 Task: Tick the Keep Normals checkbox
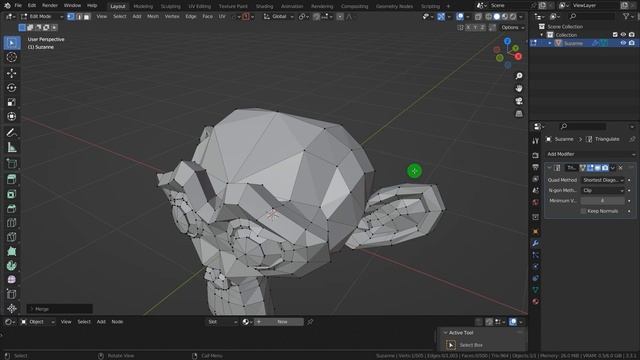pyautogui.click(x=584, y=211)
